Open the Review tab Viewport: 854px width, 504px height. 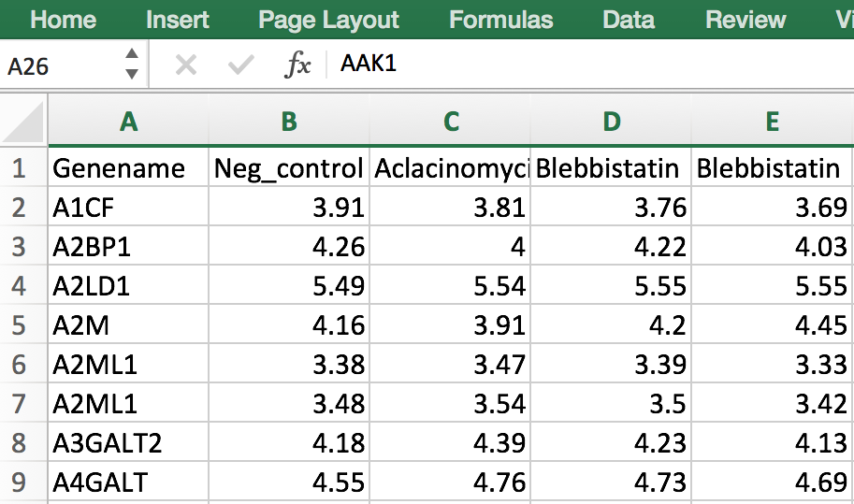pyautogui.click(x=745, y=20)
